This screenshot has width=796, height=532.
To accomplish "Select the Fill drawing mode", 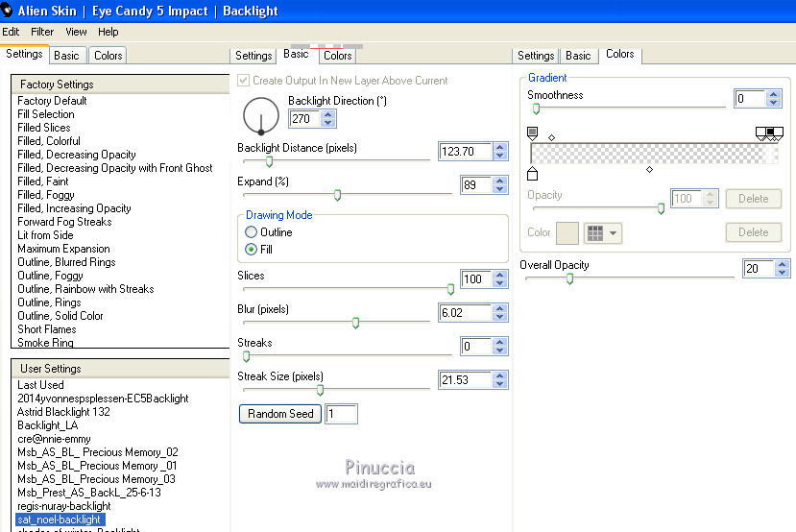I will click(251, 250).
